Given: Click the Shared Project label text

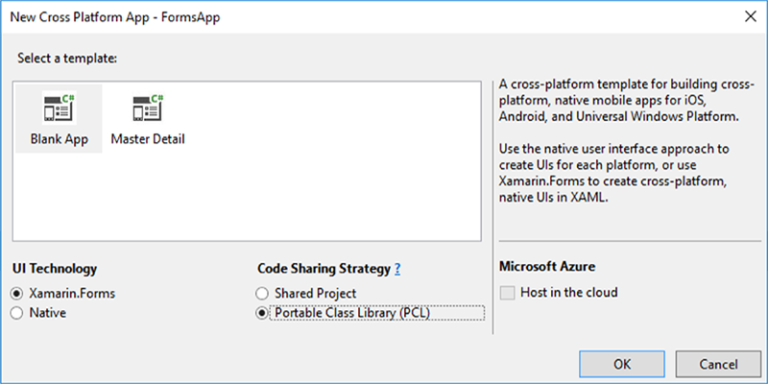Looking at the screenshot, I should click(x=315, y=294).
